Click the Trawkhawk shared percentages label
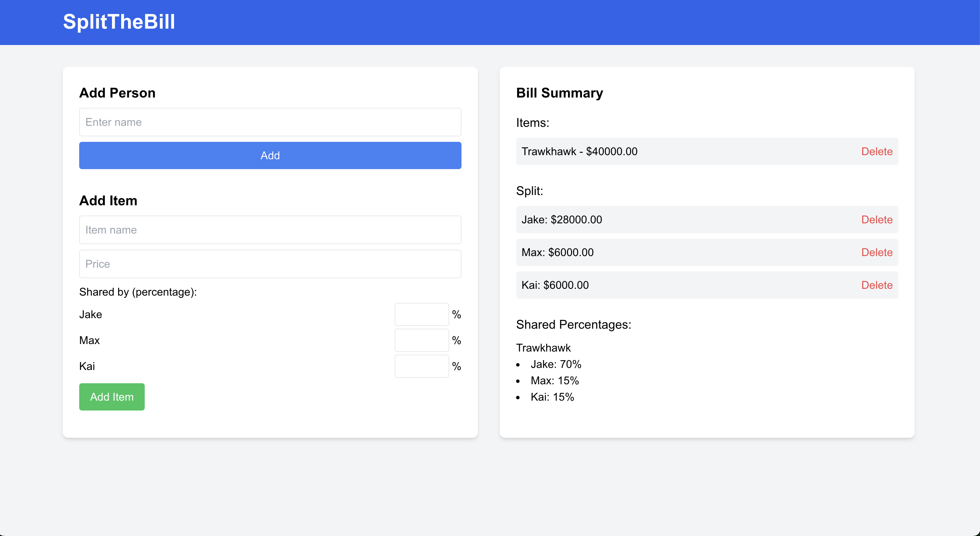Viewport: 980px width, 536px height. point(543,348)
